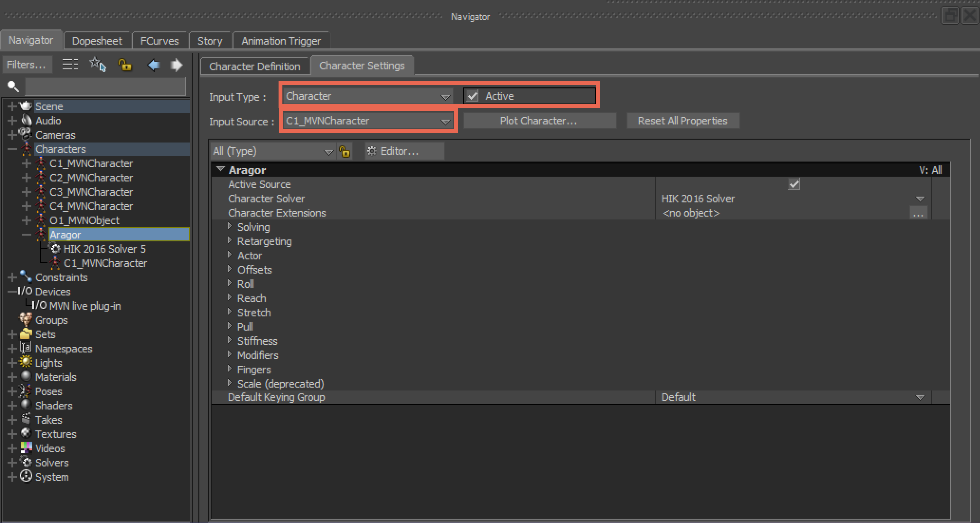
Task: Switch to the Dopesheet tab
Action: tap(97, 41)
